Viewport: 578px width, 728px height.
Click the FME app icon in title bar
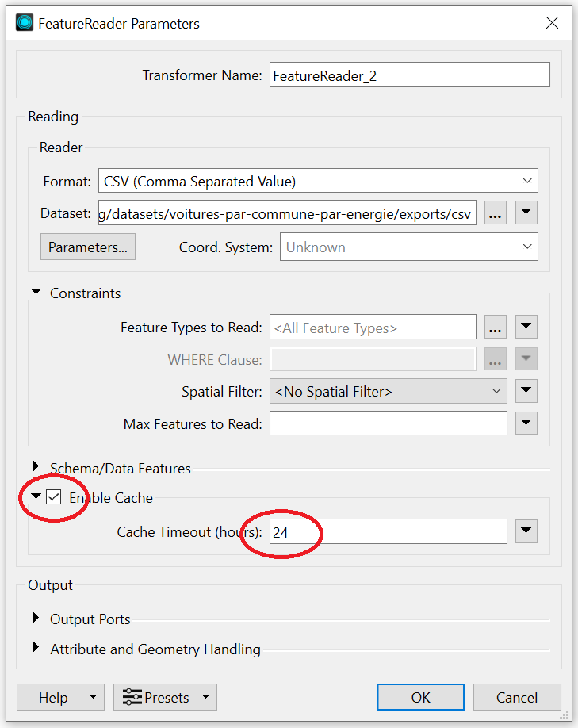[x=24, y=22]
